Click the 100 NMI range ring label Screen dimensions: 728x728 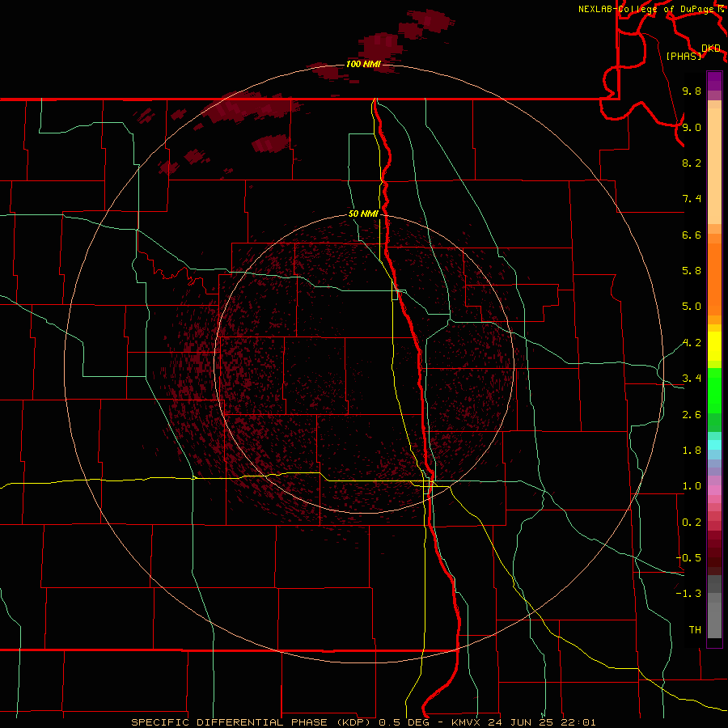coord(363,64)
